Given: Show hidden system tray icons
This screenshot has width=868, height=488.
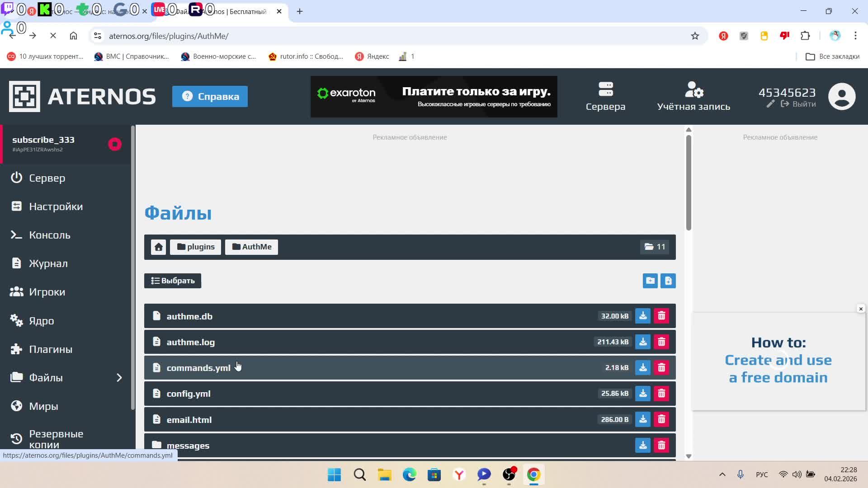Looking at the screenshot, I should tap(722, 474).
